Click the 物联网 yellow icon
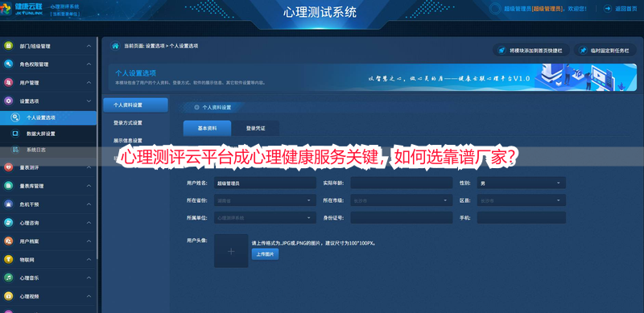Screen dimensions: 644x313 8,260
